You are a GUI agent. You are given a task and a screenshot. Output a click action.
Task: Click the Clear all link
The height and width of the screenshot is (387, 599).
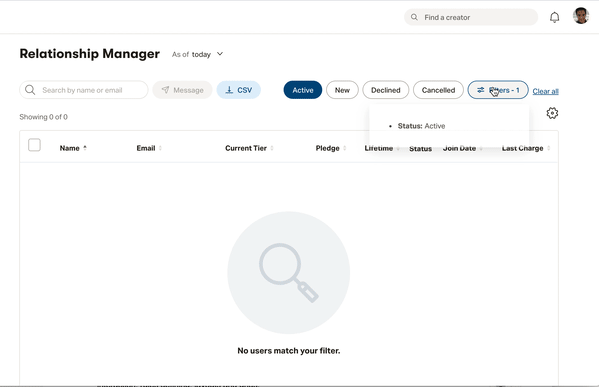(x=546, y=91)
